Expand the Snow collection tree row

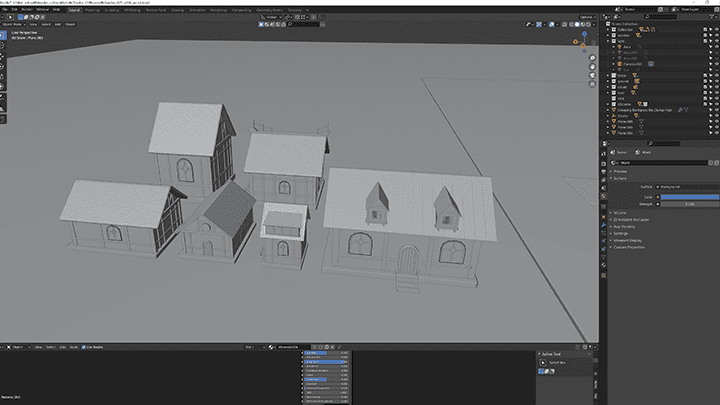point(608,75)
